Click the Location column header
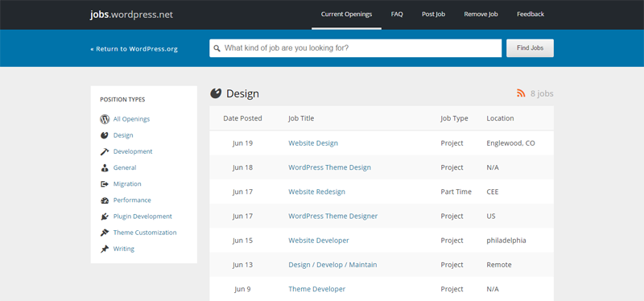This screenshot has width=644, height=301. click(x=500, y=118)
